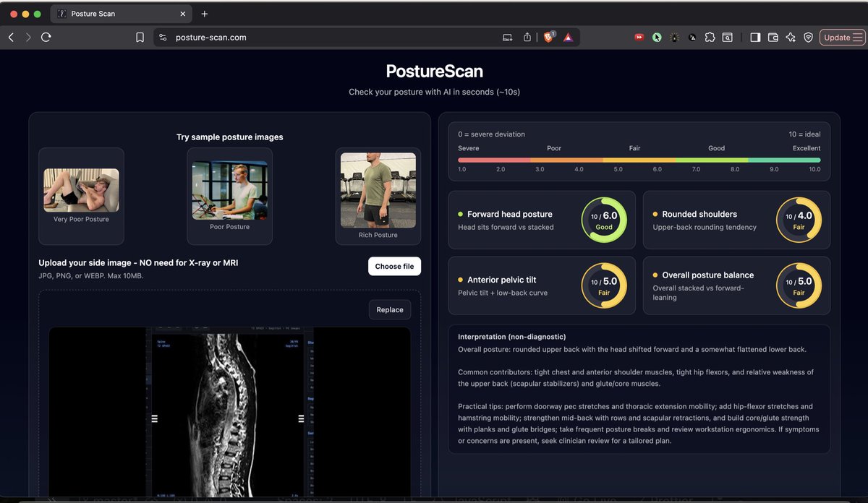Bookmark this page with the bookmark icon
The height and width of the screenshot is (503, 868).
pos(140,38)
